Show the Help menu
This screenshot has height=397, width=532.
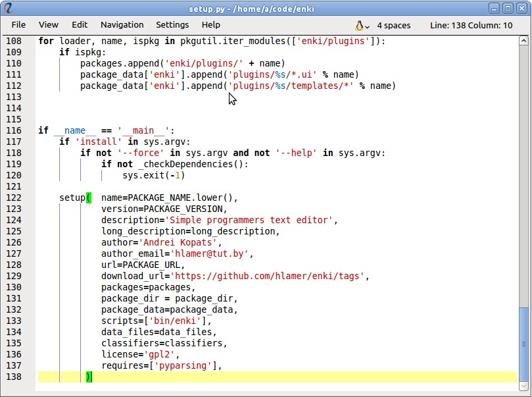[211, 25]
